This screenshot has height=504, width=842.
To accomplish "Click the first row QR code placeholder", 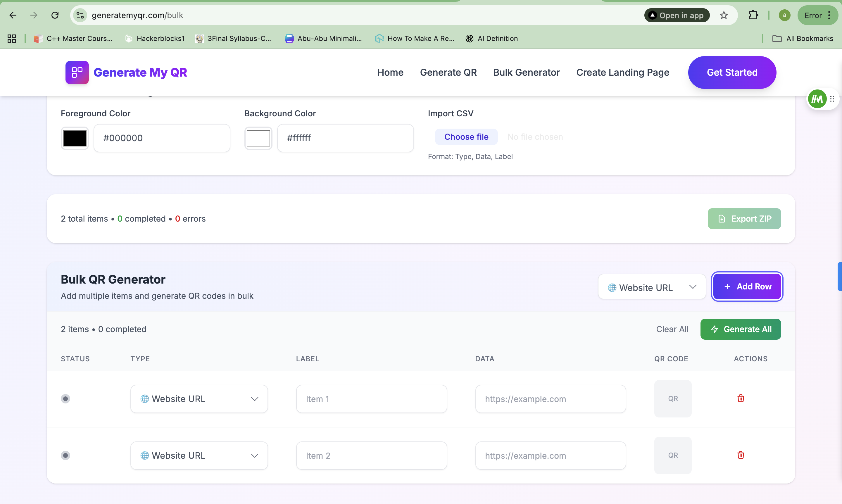I will point(672,398).
